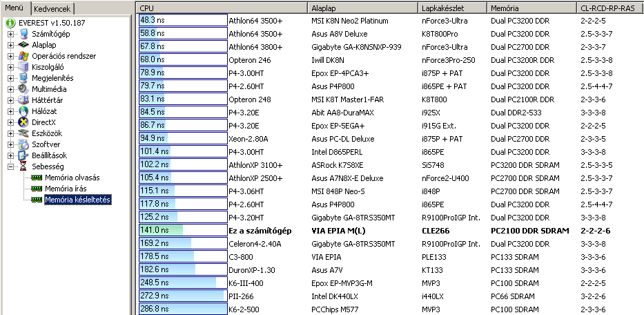Click the K6-III-400 CPU cell
Screen dimensions: 644x315
point(246,283)
